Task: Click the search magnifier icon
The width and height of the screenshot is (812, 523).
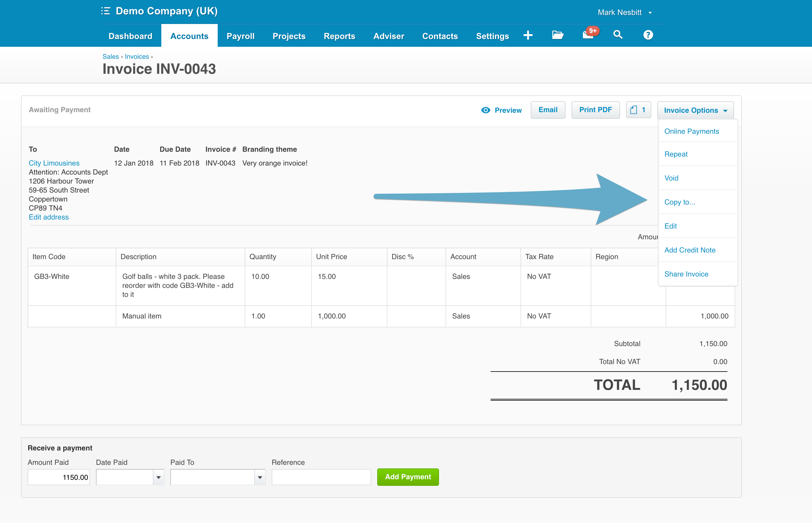Action: (618, 35)
